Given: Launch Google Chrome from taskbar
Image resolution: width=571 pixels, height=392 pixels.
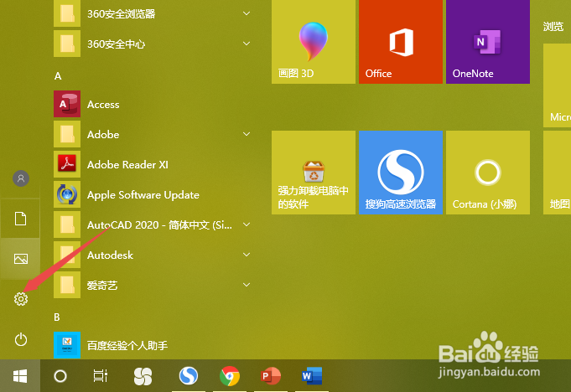Looking at the screenshot, I should 230,375.
